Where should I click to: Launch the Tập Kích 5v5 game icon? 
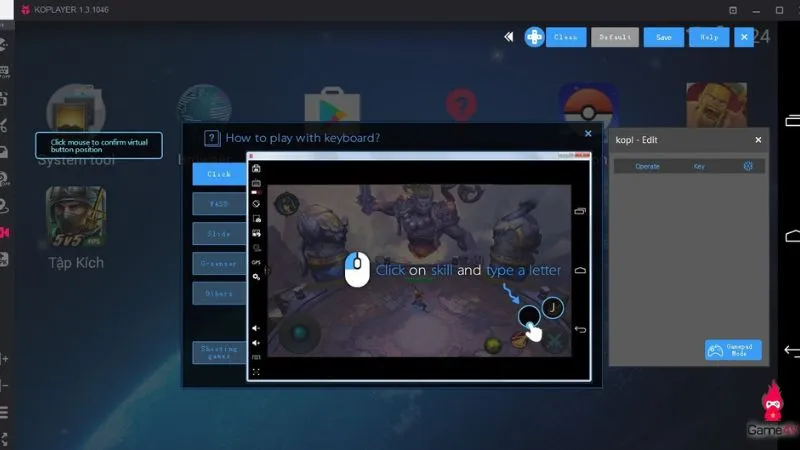click(x=76, y=216)
